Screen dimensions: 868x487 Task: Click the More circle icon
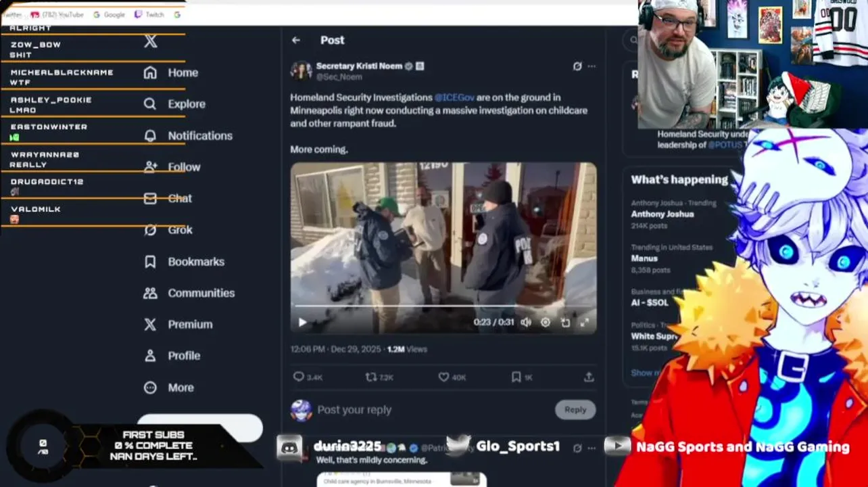[x=150, y=388]
